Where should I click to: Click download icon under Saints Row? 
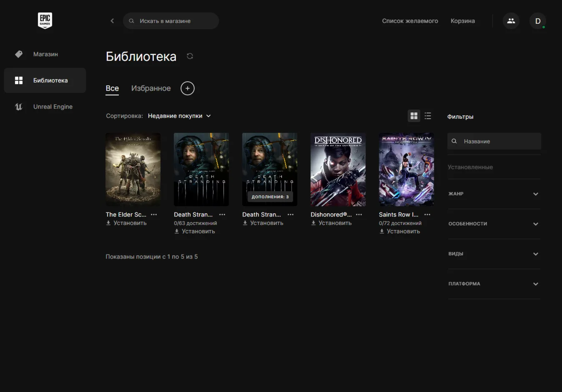pyautogui.click(x=382, y=231)
